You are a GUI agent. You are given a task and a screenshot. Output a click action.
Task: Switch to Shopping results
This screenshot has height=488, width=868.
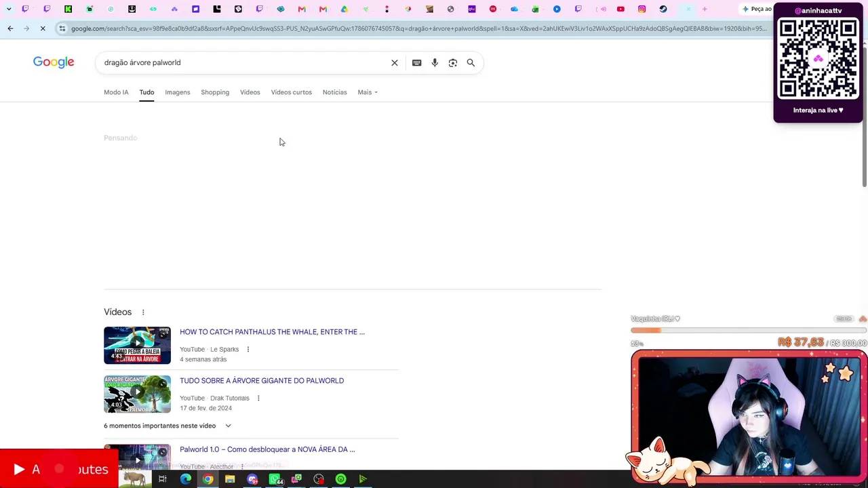pyautogui.click(x=215, y=92)
